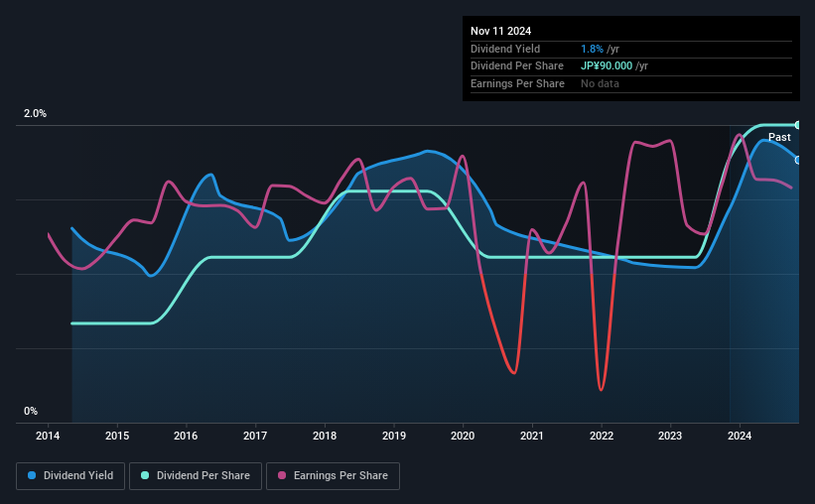Toggle the Dividend Yield legend series

click(x=70, y=476)
